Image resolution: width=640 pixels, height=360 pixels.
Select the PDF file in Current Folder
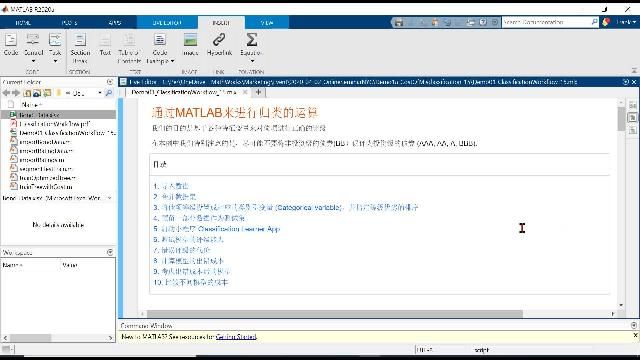55,124
